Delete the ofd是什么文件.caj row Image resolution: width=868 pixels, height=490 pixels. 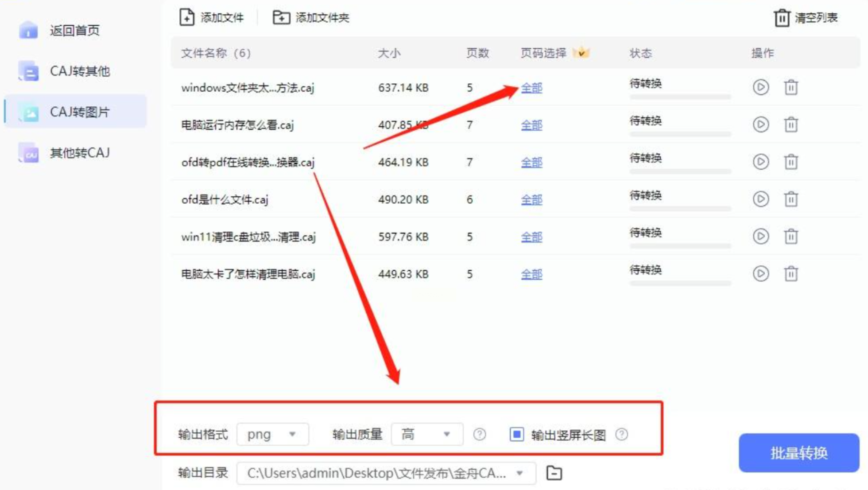pos(791,199)
